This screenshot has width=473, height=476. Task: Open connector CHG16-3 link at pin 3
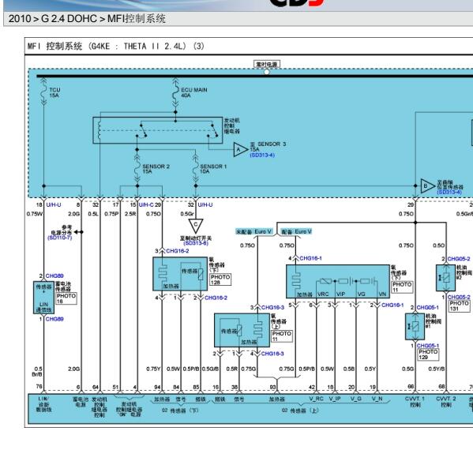(272, 308)
